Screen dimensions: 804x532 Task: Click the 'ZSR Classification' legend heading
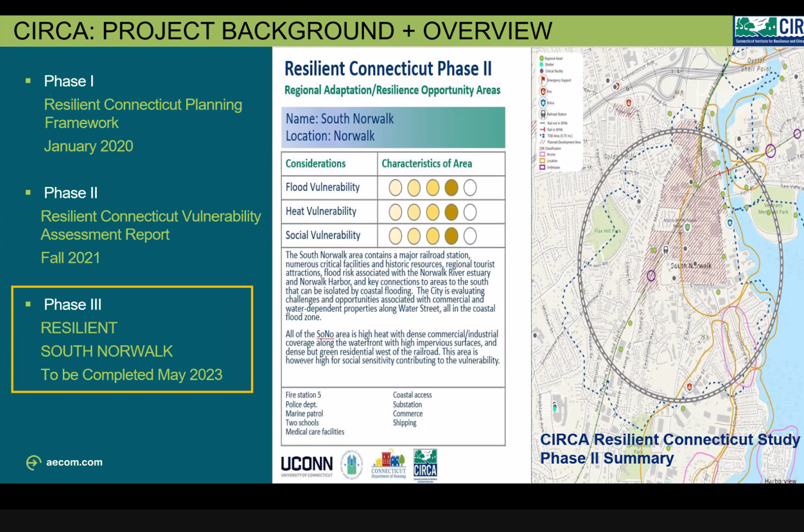click(x=550, y=148)
